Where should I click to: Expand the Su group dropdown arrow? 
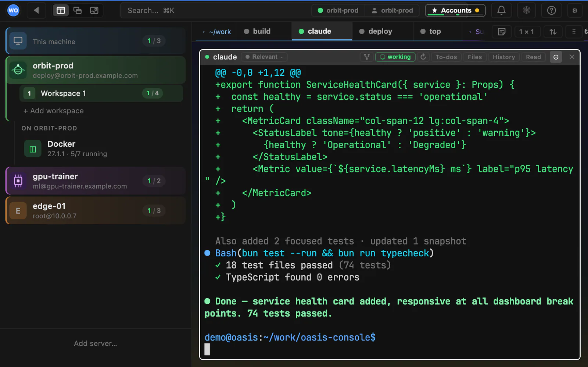coord(470,32)
